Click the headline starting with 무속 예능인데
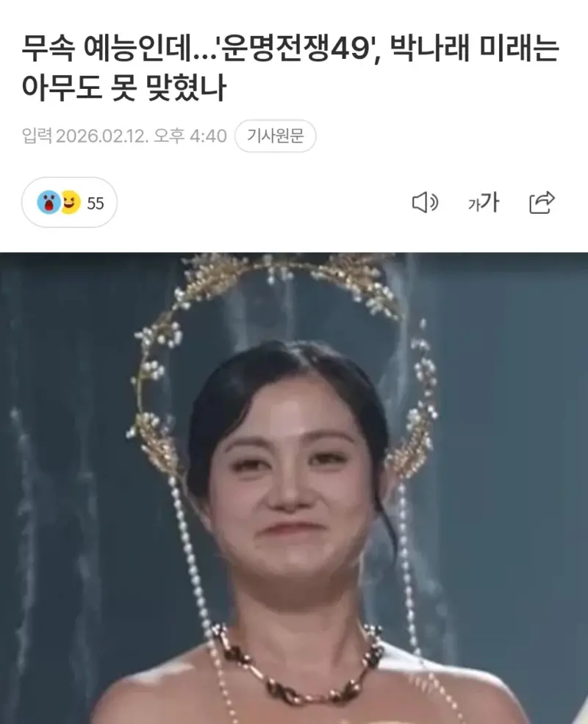Screen dimensions: 588x724 tap(290, 68)
